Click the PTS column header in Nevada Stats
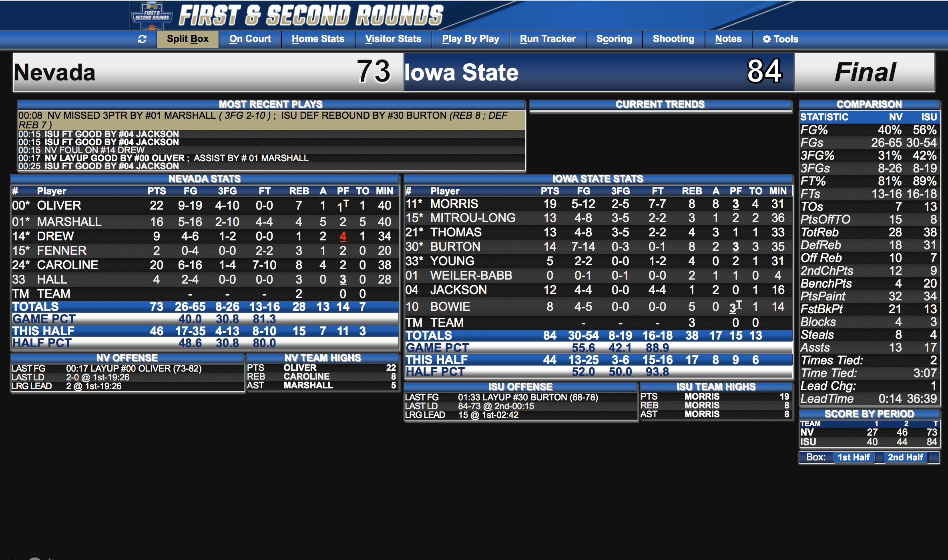 pos(157,191)
